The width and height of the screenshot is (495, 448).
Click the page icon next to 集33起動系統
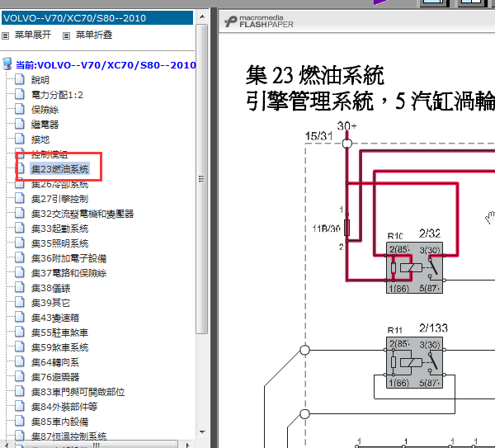coord(20,228)
